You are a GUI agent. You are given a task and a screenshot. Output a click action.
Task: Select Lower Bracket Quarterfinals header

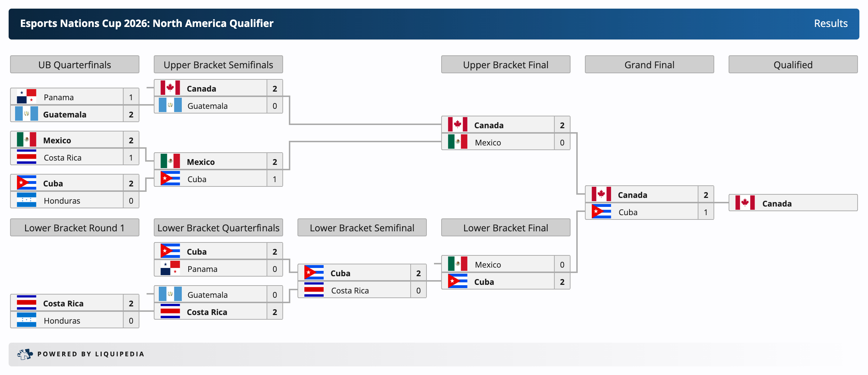[x=218, y=228]
